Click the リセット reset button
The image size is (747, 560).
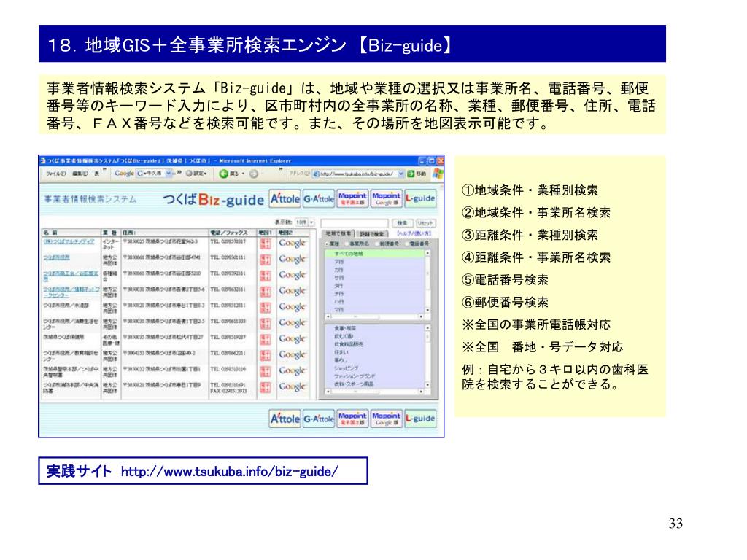tap(425, 223)
